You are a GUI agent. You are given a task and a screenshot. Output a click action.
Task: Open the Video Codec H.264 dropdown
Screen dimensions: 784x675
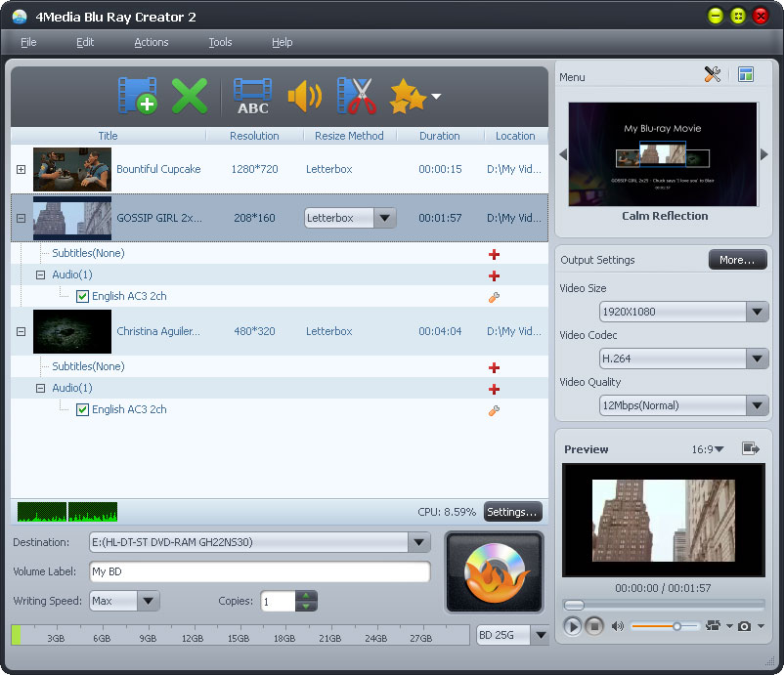757,359
